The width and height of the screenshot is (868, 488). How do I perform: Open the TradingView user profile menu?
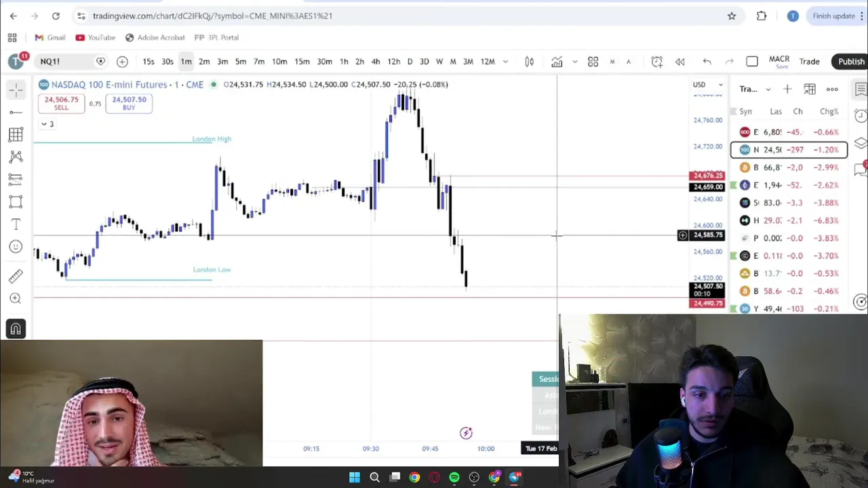tap(16, 62)
